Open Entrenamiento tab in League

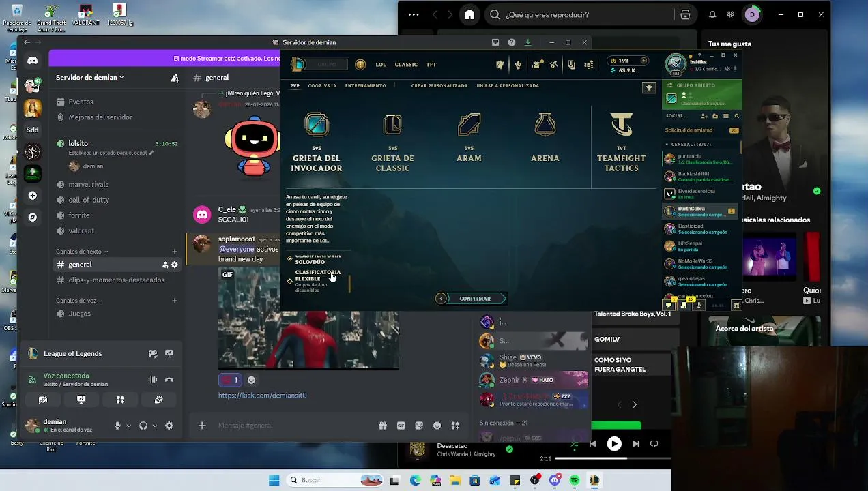click(365, 86)
